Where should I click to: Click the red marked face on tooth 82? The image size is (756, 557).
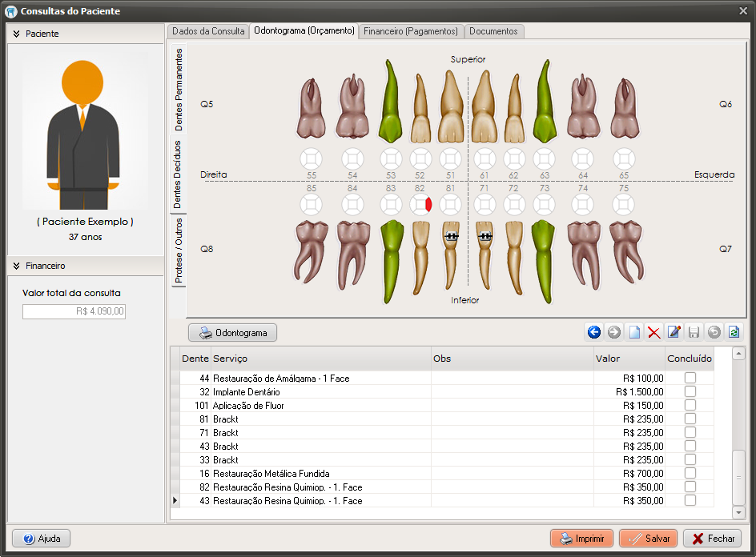[429, 205]
